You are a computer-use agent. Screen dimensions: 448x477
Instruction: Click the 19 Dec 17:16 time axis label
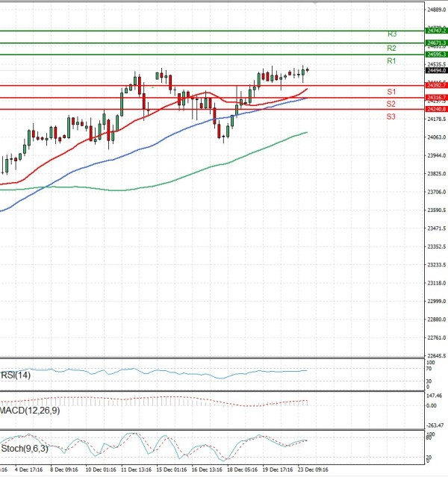[x=278, y=470]
